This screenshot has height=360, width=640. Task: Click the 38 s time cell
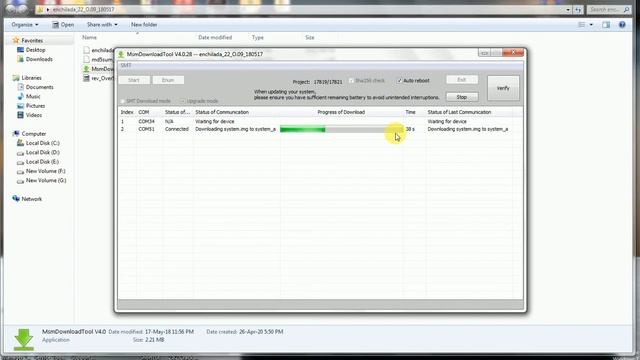pyautogui.click(x=410, y=129)
